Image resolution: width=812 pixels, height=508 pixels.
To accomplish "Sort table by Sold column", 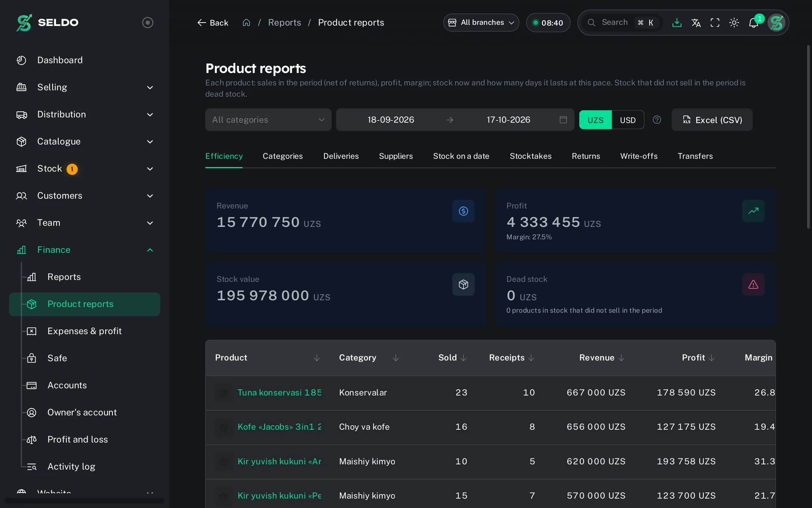I will point(452,357).
